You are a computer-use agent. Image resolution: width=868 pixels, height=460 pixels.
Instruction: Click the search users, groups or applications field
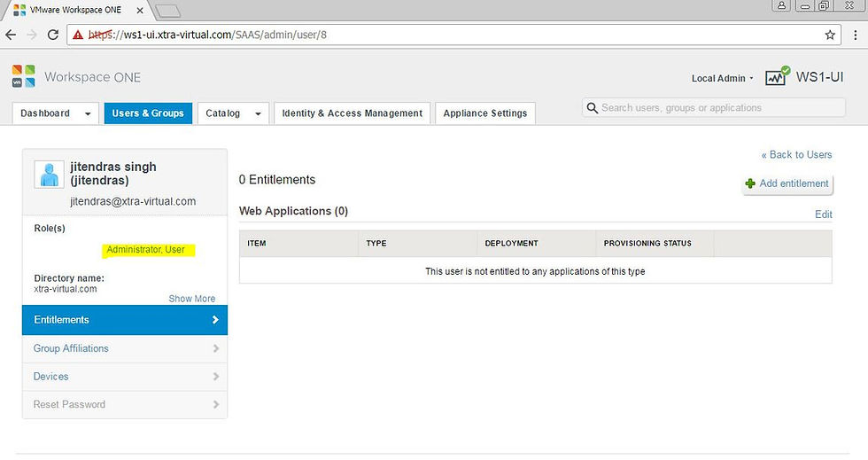(x=714, y=107)
